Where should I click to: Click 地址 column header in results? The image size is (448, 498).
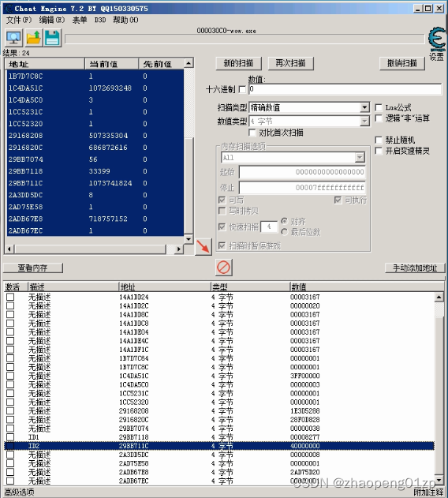click(45, 64)
